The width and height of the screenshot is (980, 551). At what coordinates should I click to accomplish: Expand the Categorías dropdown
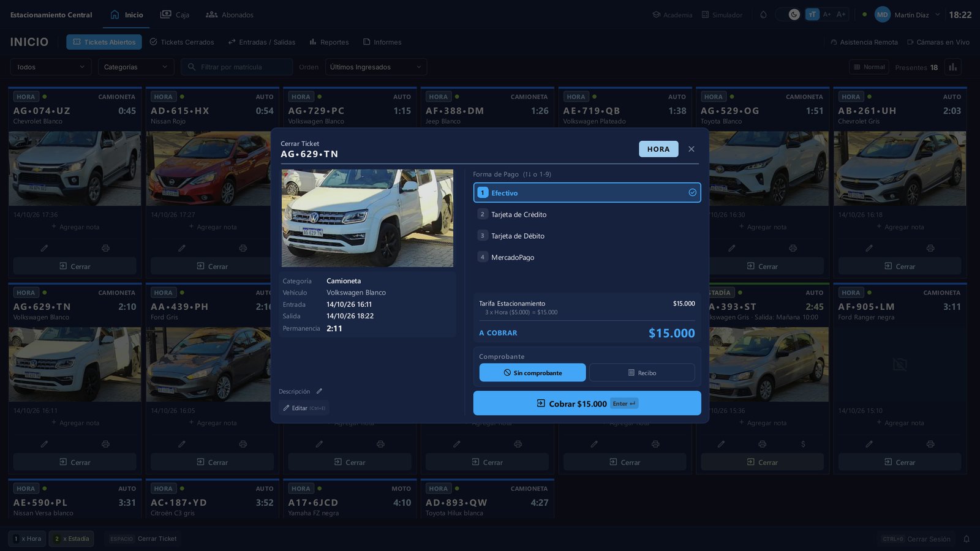click(x=136, y=67)
